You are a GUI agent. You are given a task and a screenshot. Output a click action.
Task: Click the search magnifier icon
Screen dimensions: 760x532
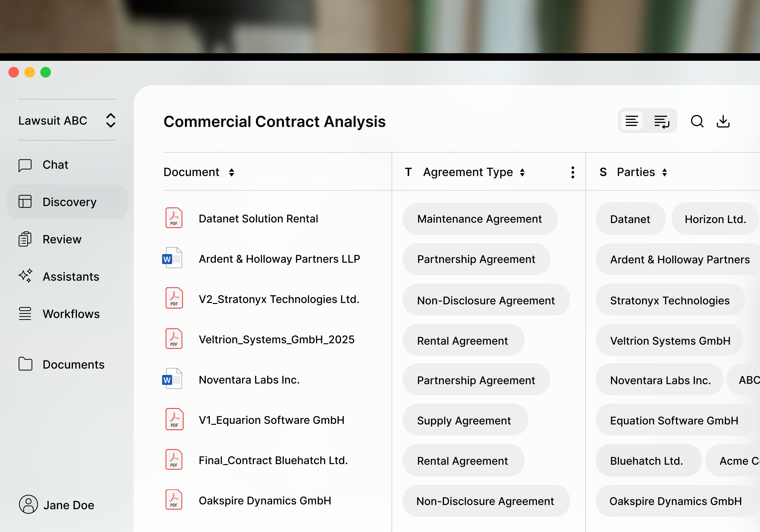pos(697,121)
